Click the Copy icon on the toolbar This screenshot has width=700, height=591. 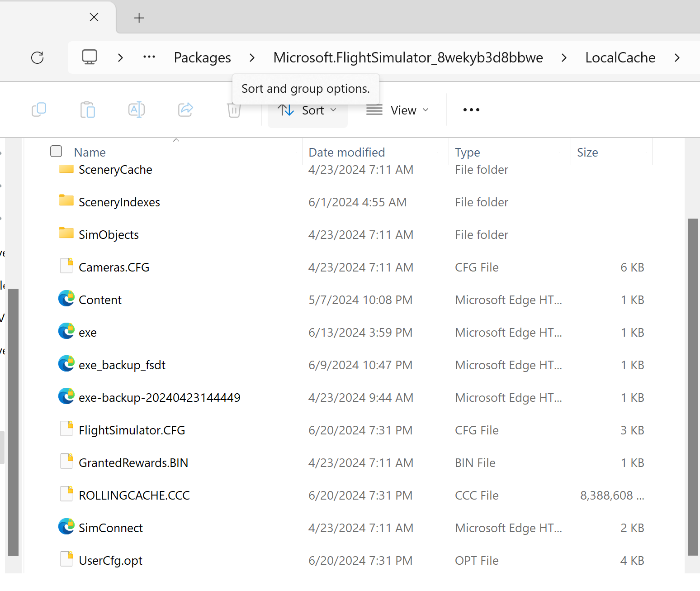click(39, 110)
